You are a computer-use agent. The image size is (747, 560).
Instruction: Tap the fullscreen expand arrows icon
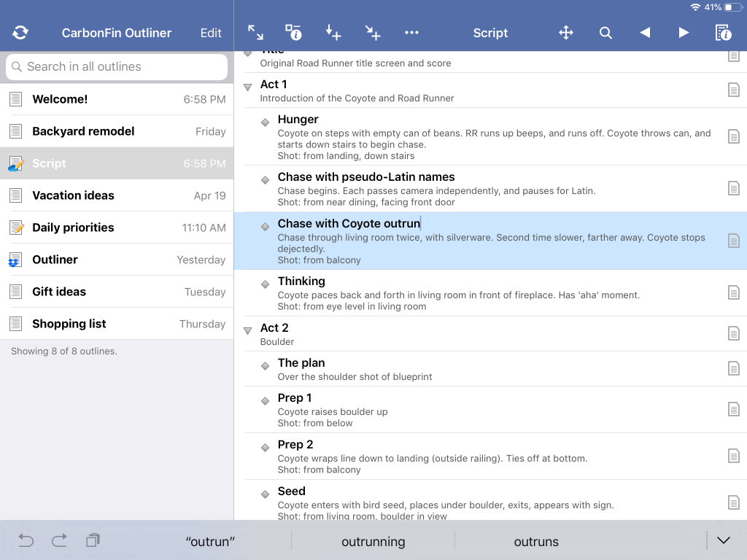255,32
